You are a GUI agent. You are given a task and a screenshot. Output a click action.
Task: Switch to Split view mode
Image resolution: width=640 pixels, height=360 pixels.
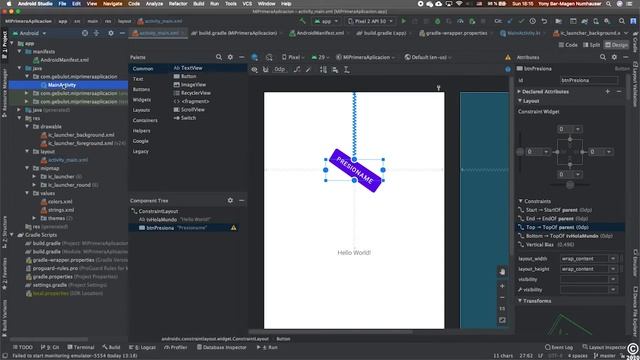(x=591, y=45)
